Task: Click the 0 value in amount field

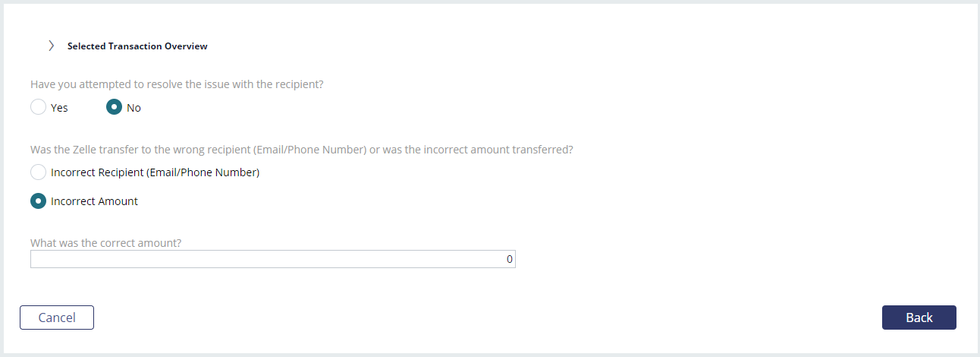Action: pos(510,259)
